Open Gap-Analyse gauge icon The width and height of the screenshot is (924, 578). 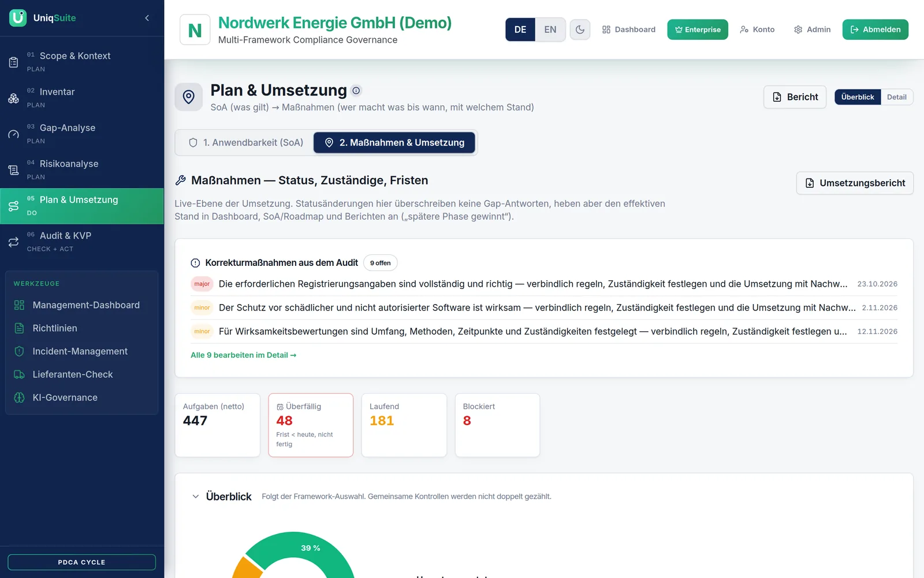pyautogui.click(x=13, y=134)
